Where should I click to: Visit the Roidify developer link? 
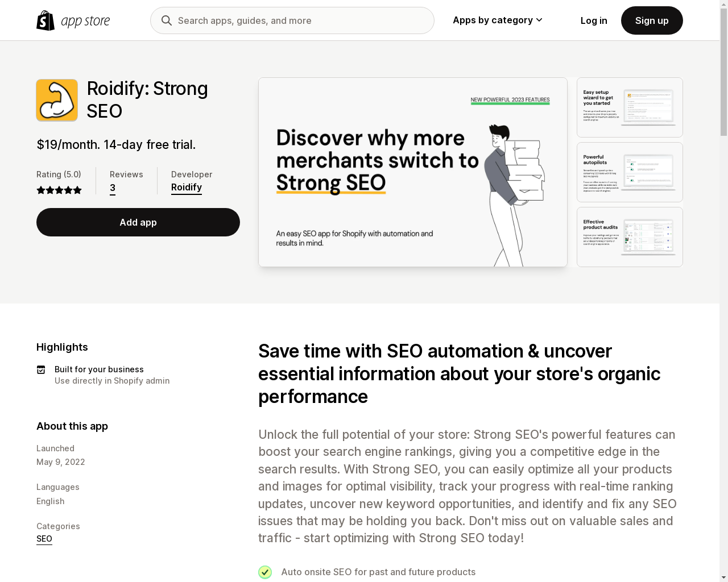click(x=187, y=188)
